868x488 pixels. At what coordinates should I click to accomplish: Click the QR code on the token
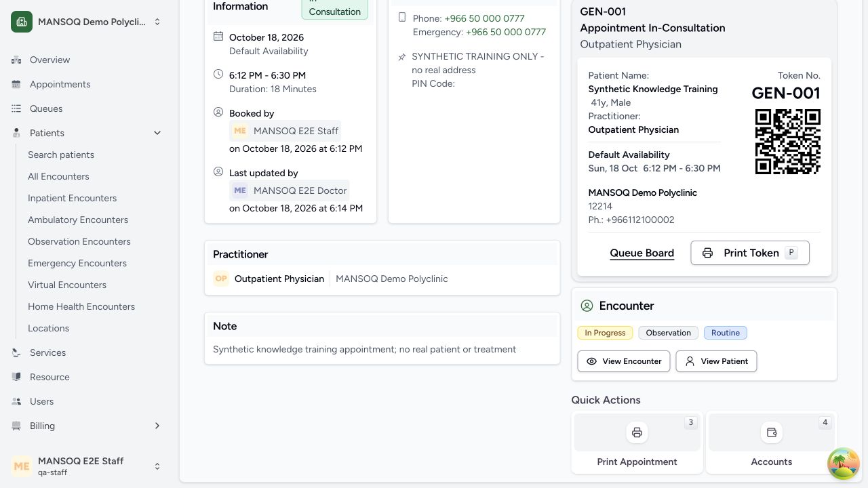pyautogui.click(x=787, y=142)
